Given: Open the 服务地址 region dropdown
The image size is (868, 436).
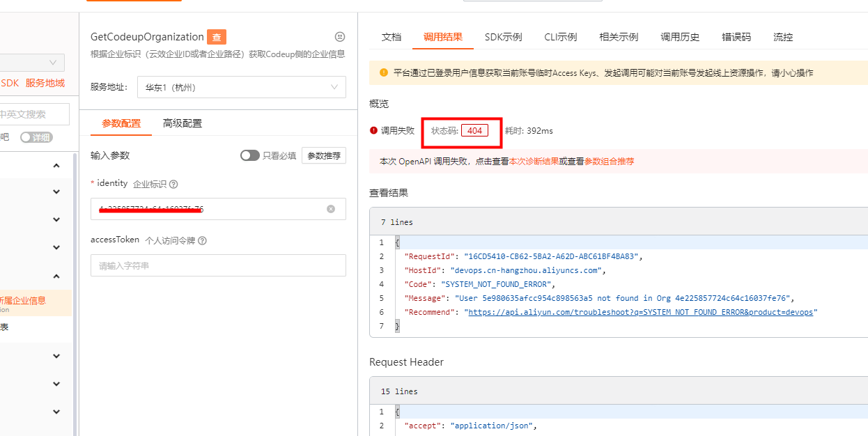Looking at the screenshot, I should [x=241, y=87].
